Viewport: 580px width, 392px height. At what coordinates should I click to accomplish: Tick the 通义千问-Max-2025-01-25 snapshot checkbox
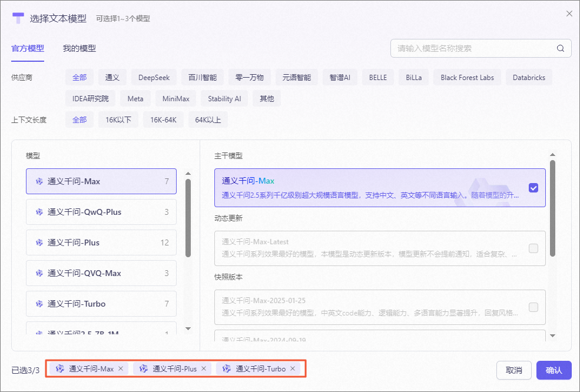coord(533,307)
